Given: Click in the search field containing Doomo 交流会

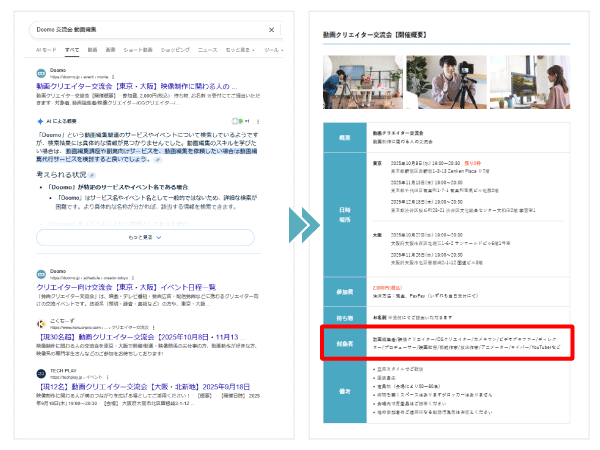Looking at the screenshot, I should point(140,30).
